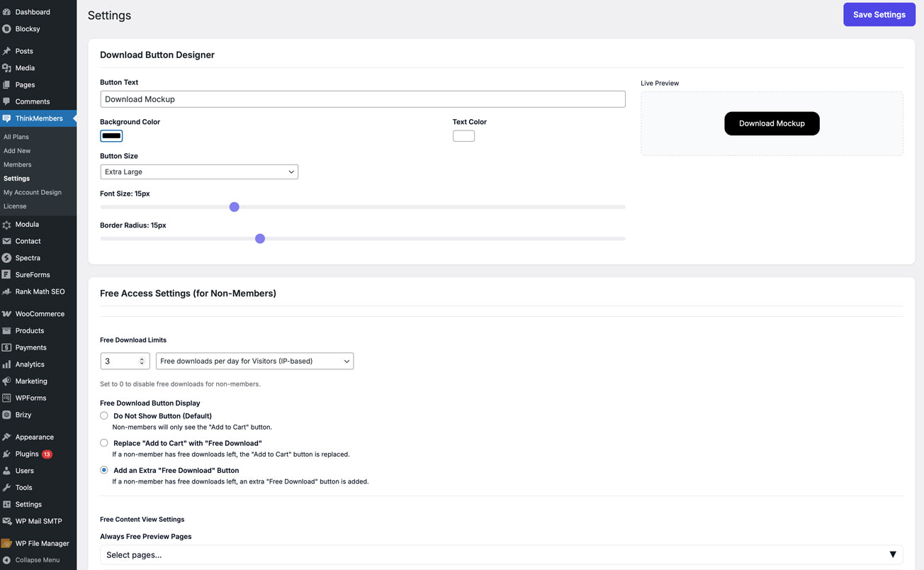Click the Background Color swatch

[111, 135]
